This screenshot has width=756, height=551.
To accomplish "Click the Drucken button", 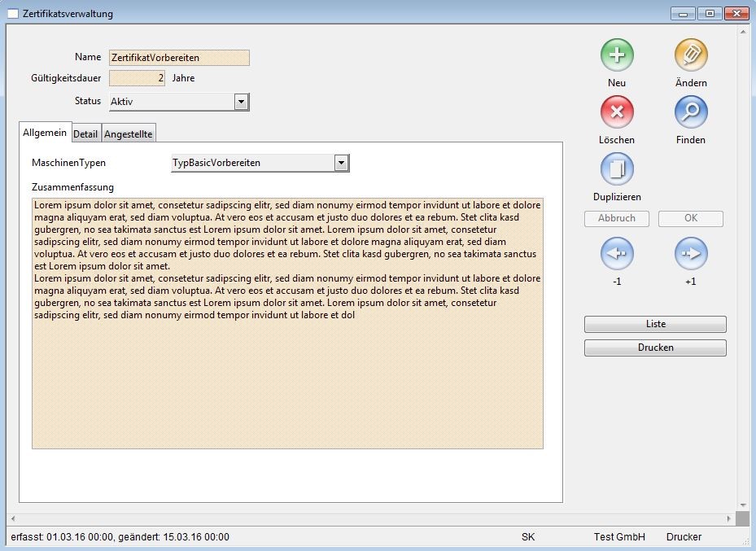I will (x=655, y=348).
